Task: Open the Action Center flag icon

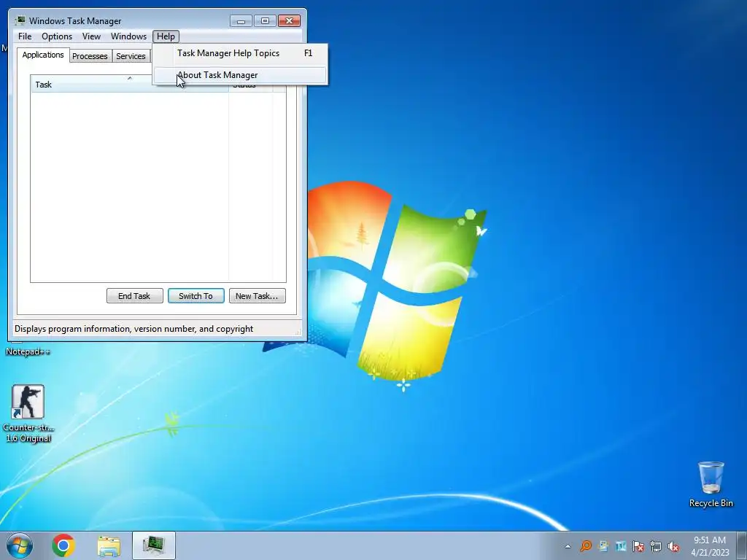Action: pyautogui.click(x=638, y=546)
